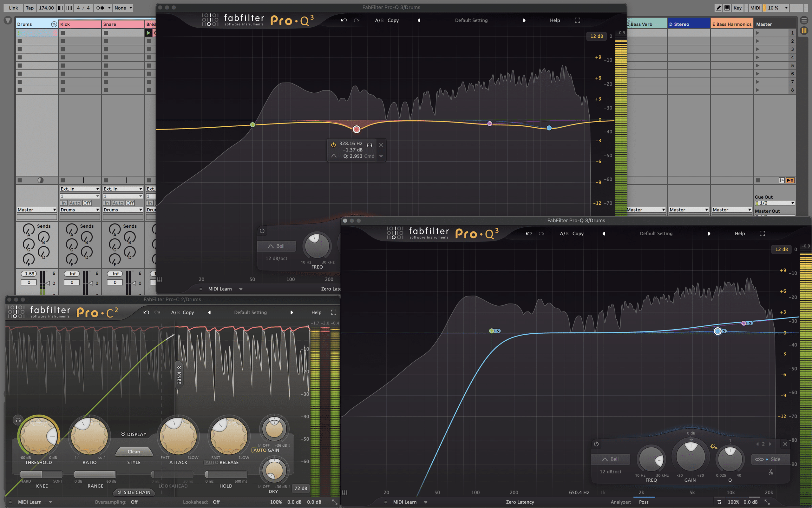
Task: Click the redo arrow in the Pro-C 2 window
Action: click(x=157, y=312)
